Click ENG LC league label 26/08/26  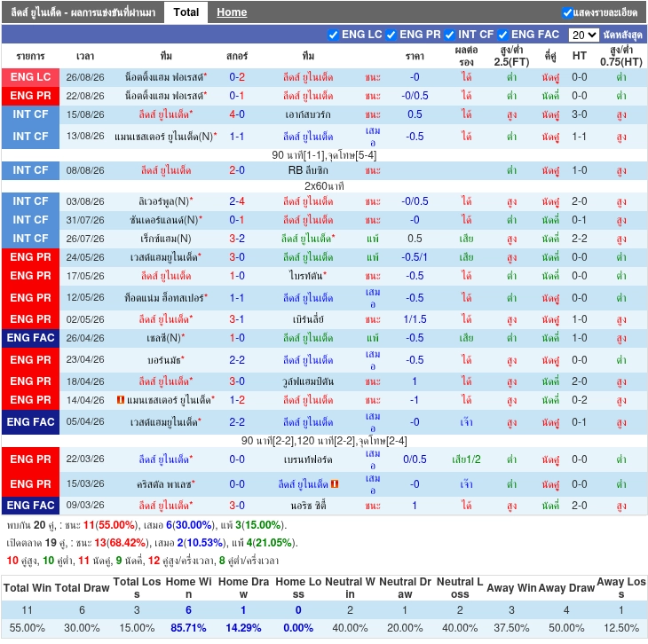[x=30, y=77]
